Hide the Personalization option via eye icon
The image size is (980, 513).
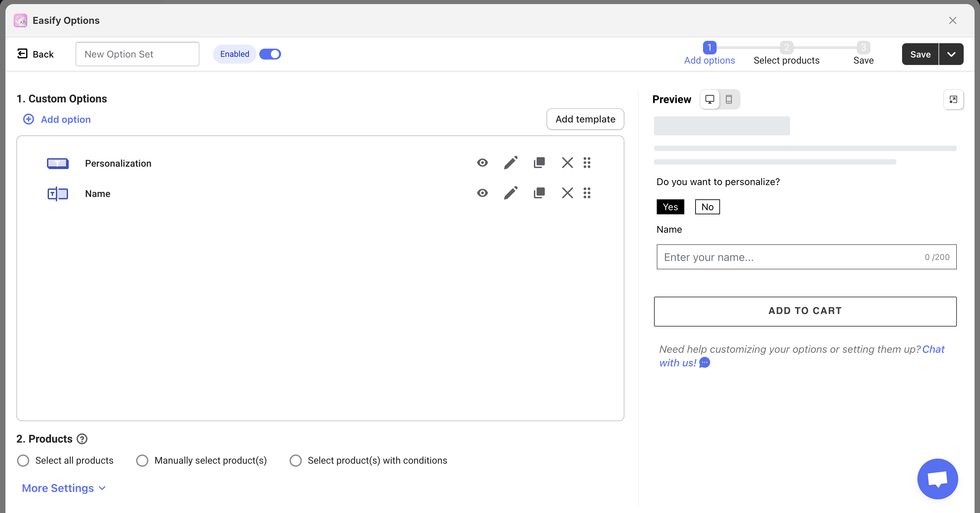(x=483, y=163)
